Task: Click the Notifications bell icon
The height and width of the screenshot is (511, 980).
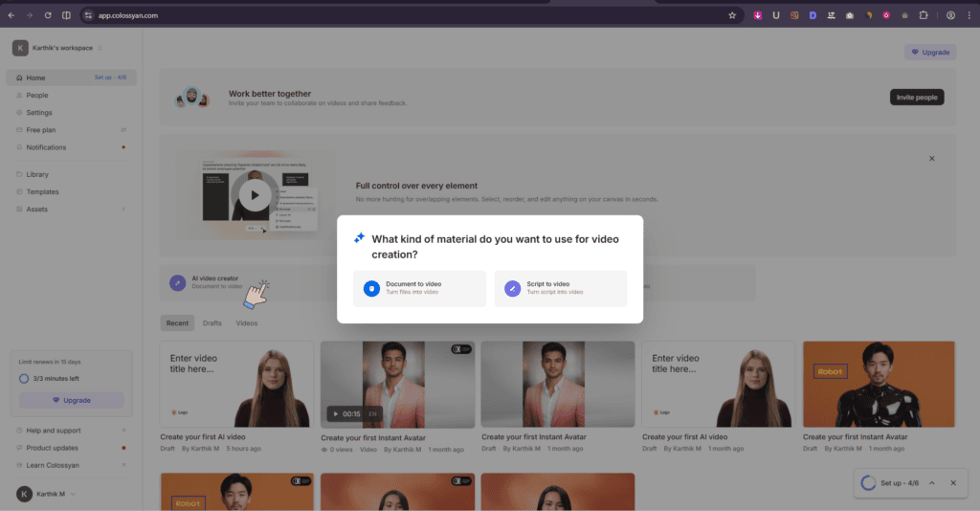Action: [x=19, y=147]
